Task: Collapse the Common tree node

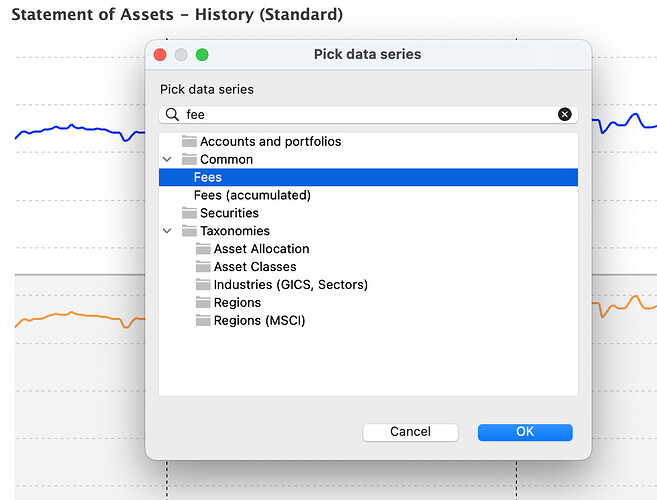Action: coord(168,160)
